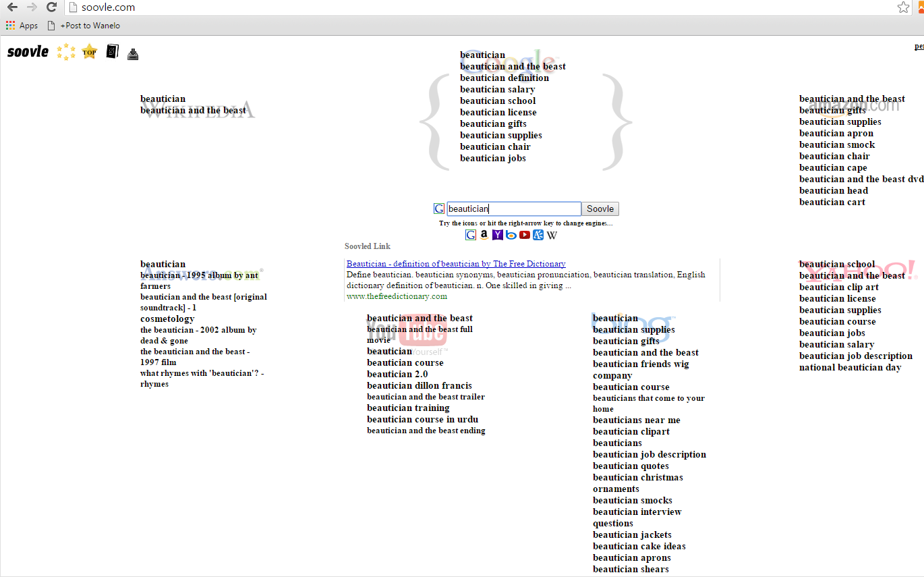
Task: Open the Beautician Free Dictionary link
Action: pyautogui.click(x=456, y=264)
